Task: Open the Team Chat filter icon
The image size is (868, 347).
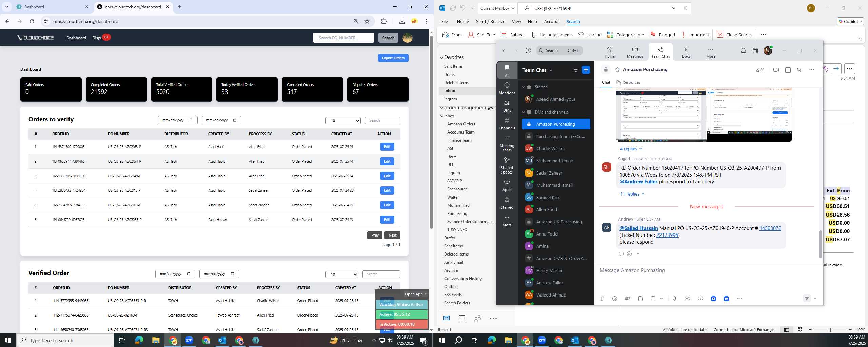Action: (x=575, y=70)
